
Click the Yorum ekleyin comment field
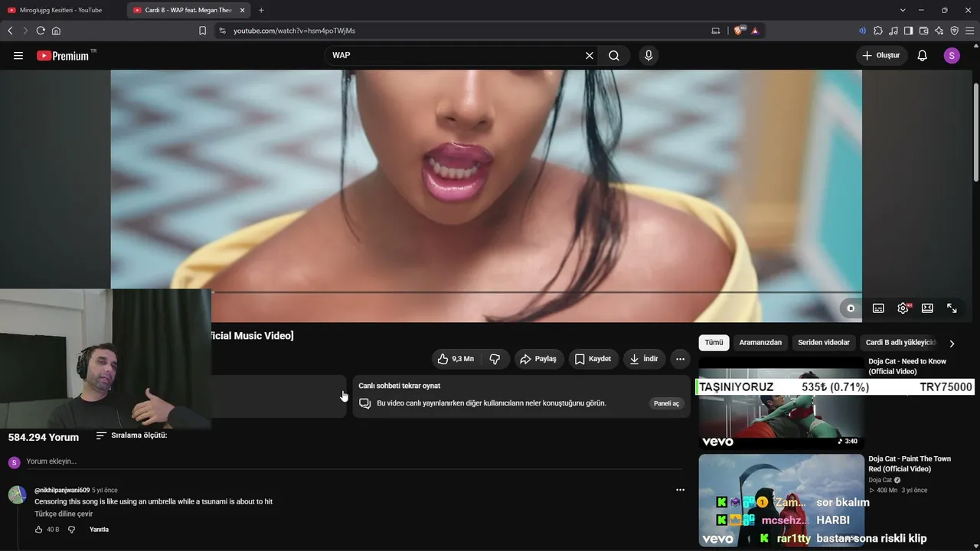[354, 461]
